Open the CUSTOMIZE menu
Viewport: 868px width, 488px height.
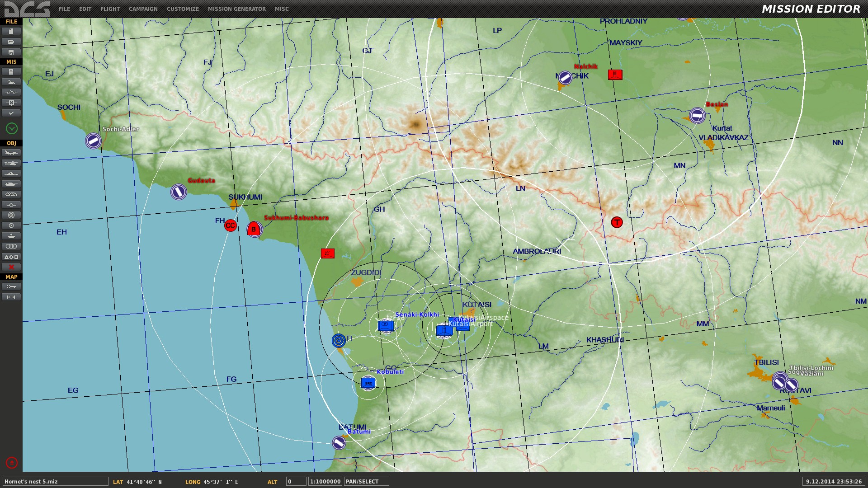tap(183, 9)
